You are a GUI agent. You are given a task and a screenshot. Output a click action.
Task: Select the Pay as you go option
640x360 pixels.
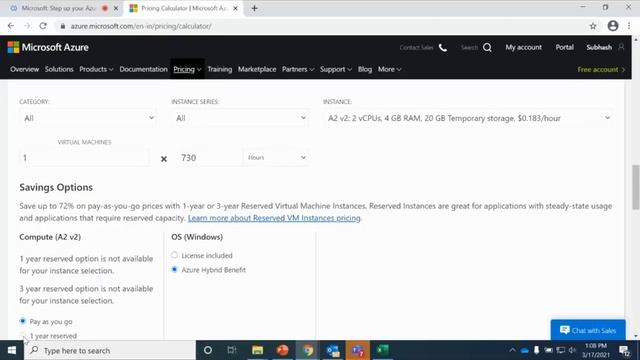coord(23,321)
